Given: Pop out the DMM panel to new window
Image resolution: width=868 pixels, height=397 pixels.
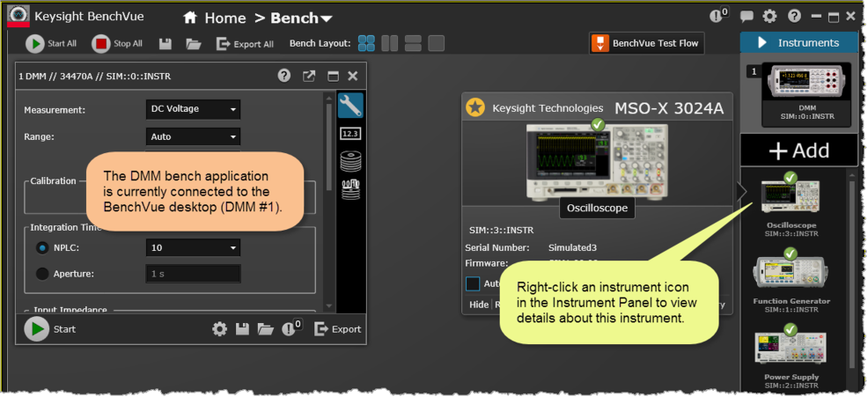Looking at the screenshot, I should (309, 77).
